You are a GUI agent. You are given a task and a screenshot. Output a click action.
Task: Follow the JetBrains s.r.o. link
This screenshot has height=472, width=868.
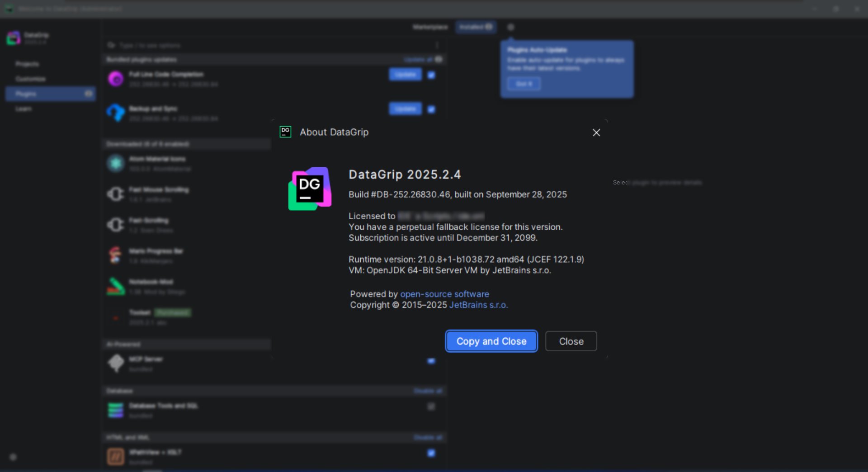[x=478, y=305]
